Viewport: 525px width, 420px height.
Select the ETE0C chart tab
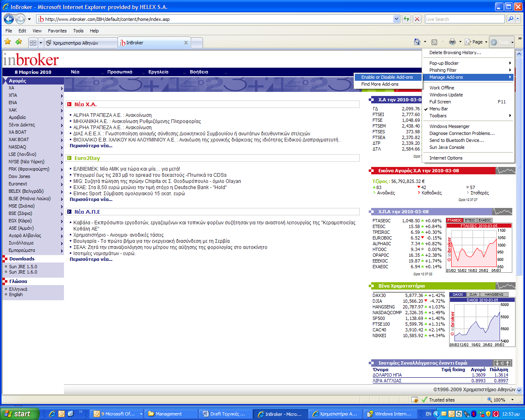click(x=470, y=220)
